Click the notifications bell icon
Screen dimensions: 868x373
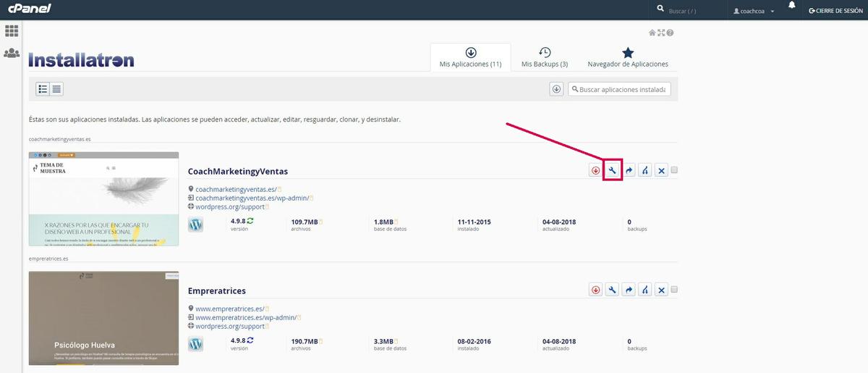point(792,6)
